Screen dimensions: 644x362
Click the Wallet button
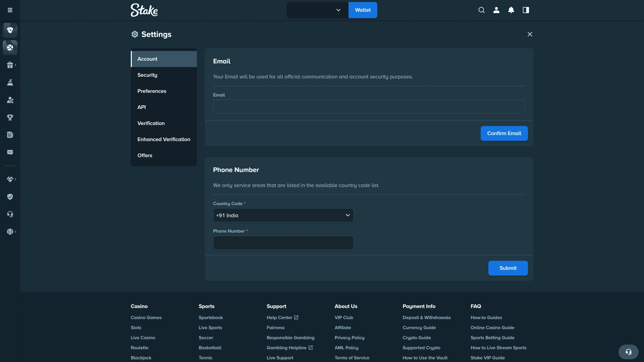(x=363, y=10)
